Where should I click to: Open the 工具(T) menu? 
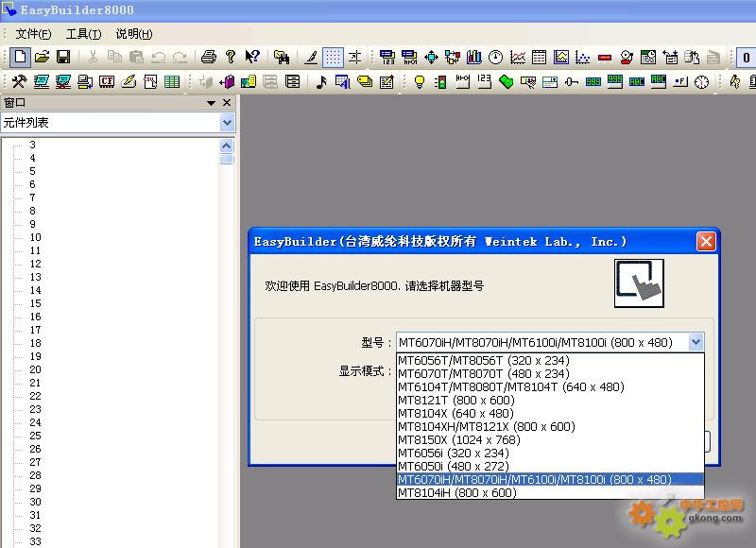pyautogui.click(x=83, y=34)
